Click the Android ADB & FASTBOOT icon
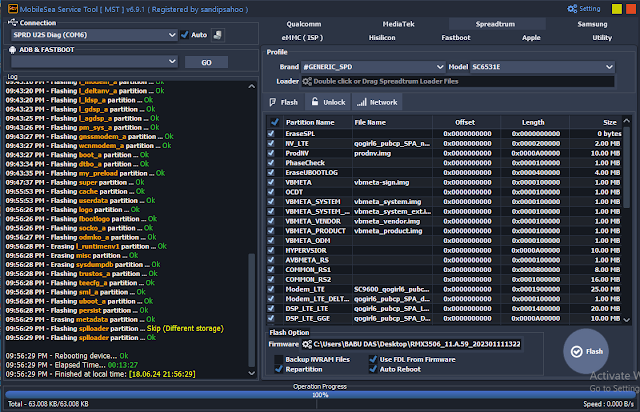Screen dimensions: 640x412 [x=12, y=50]
